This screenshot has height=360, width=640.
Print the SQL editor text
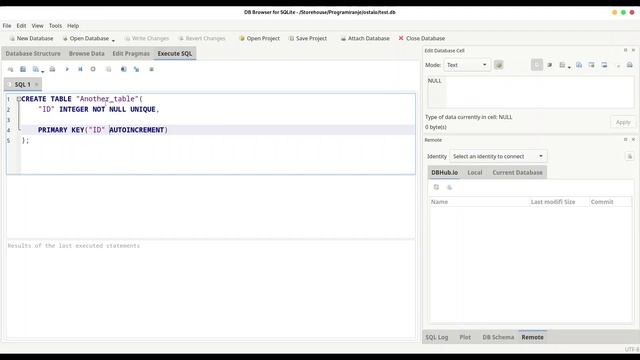pos(52,69)
